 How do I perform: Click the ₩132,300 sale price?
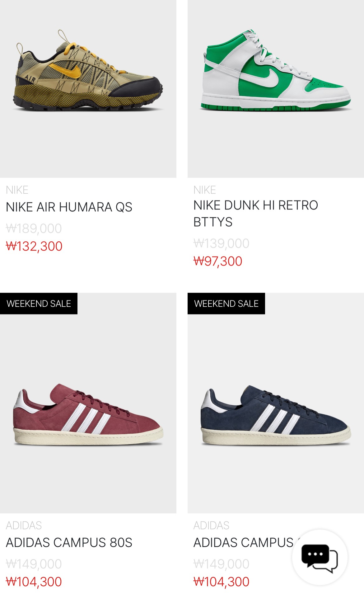click(x=34, y=246)
